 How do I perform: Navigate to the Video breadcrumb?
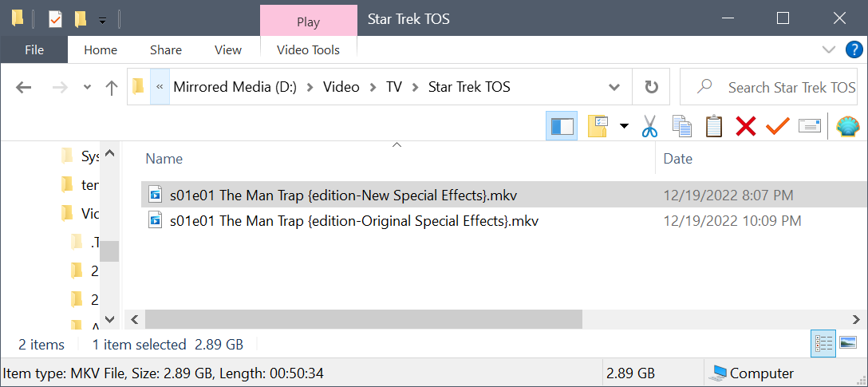click(341, 87)
